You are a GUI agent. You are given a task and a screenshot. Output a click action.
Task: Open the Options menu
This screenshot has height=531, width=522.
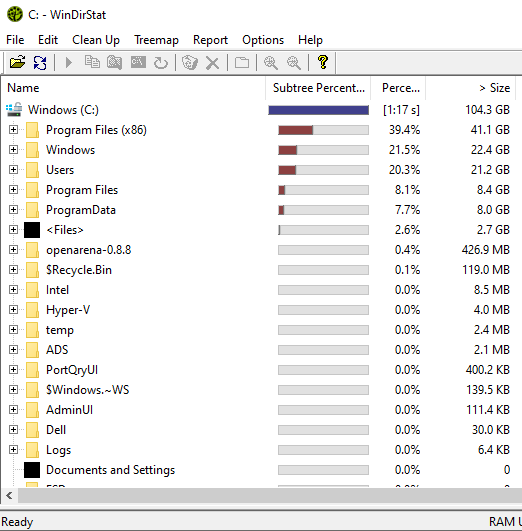point(263,40)
